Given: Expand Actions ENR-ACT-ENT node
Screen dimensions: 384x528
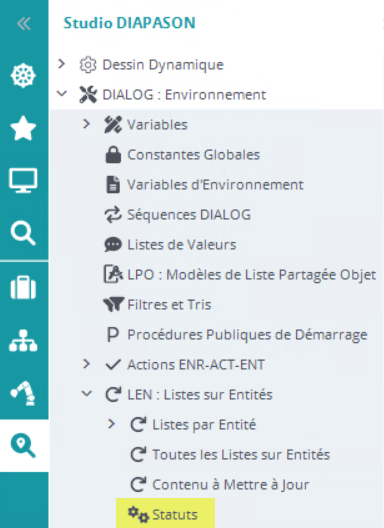Looking at the screenshot, I should pos(86,364).
